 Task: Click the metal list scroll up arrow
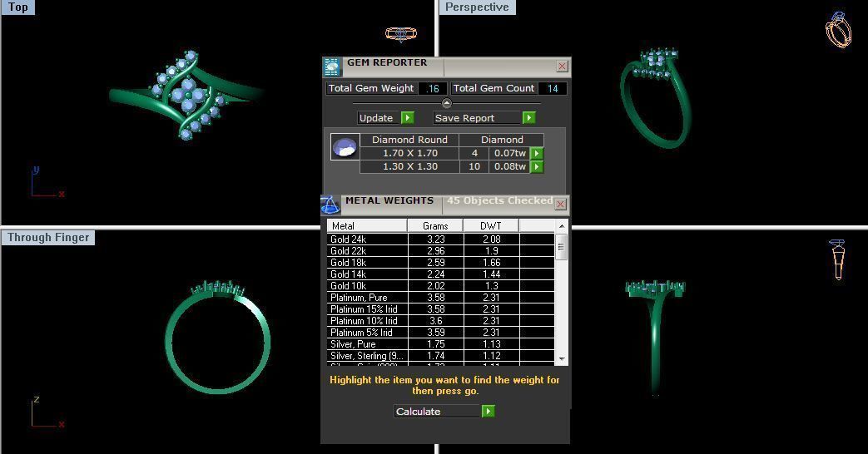tap(561, 225)
